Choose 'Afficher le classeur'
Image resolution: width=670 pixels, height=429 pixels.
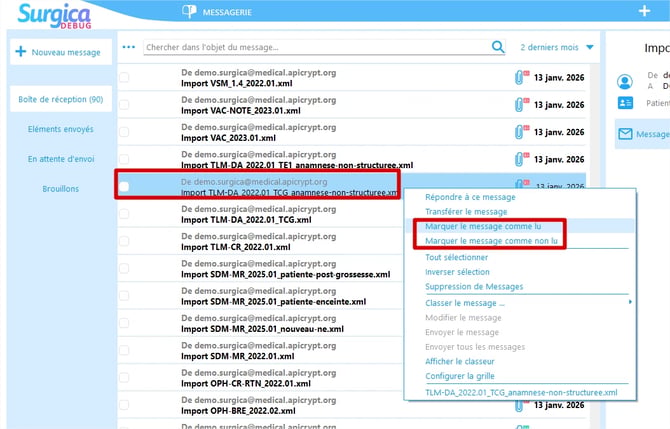point(459,361)
